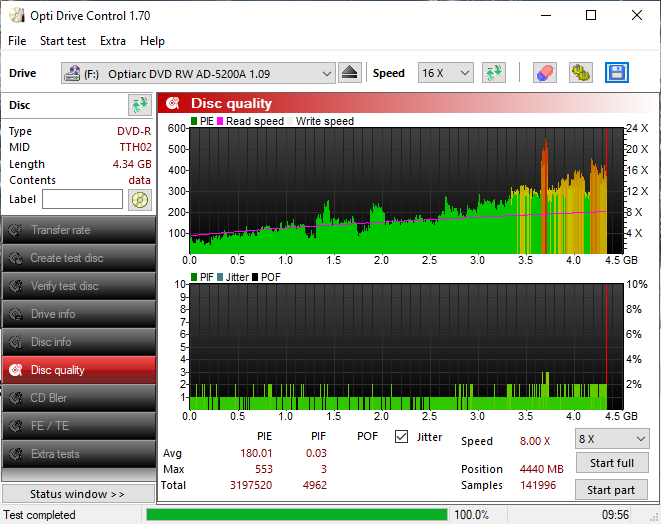
Task: Expand the drive selection dropdown
Action: pyautogui.click(x=327, y=73)
